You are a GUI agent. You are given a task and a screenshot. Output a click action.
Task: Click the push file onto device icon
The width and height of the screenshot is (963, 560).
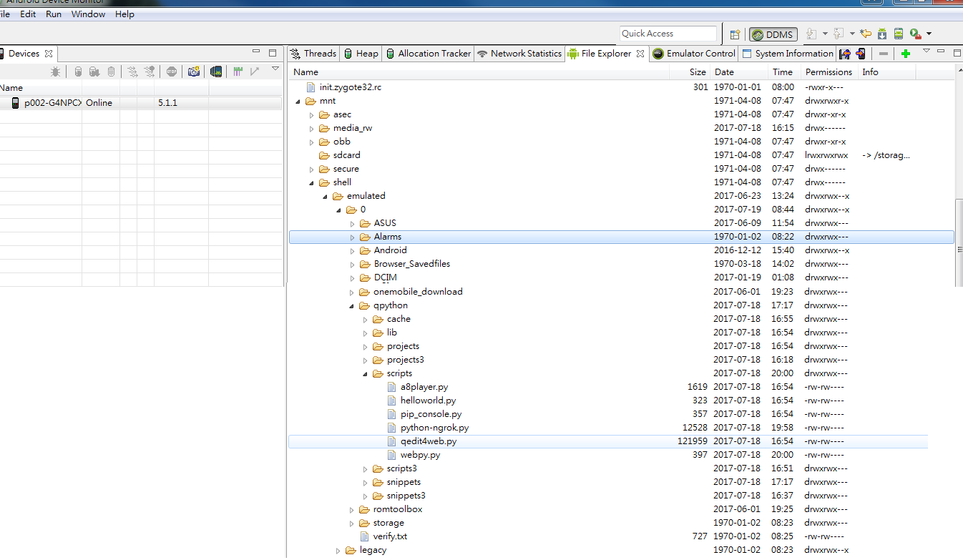tap(861, 54)
